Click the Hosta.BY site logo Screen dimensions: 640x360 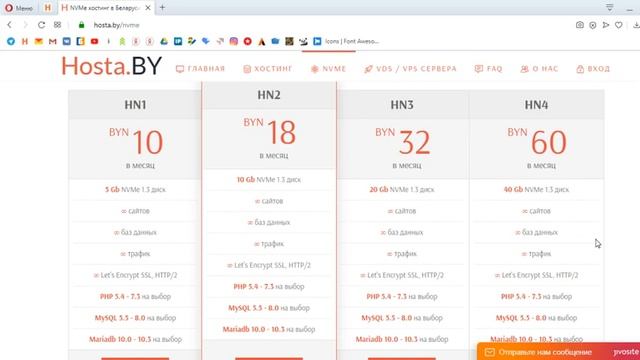pyautogui.click(x=111, y=66)
